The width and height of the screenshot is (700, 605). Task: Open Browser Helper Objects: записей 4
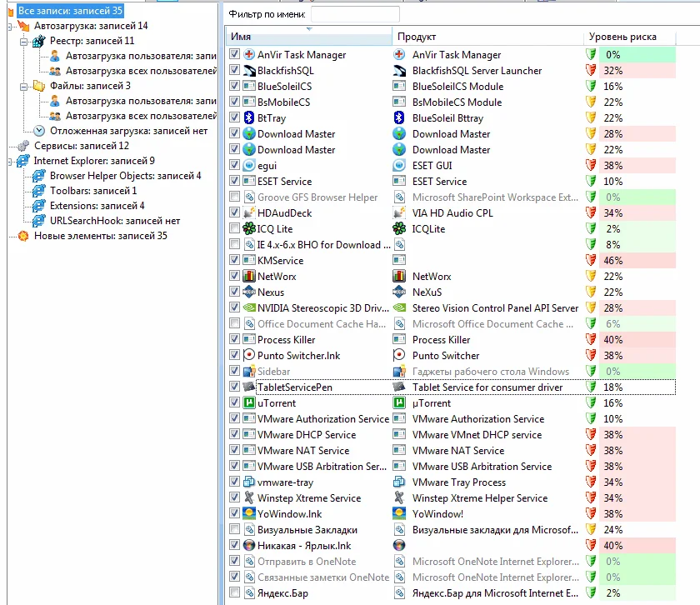[x=126, y=176]
